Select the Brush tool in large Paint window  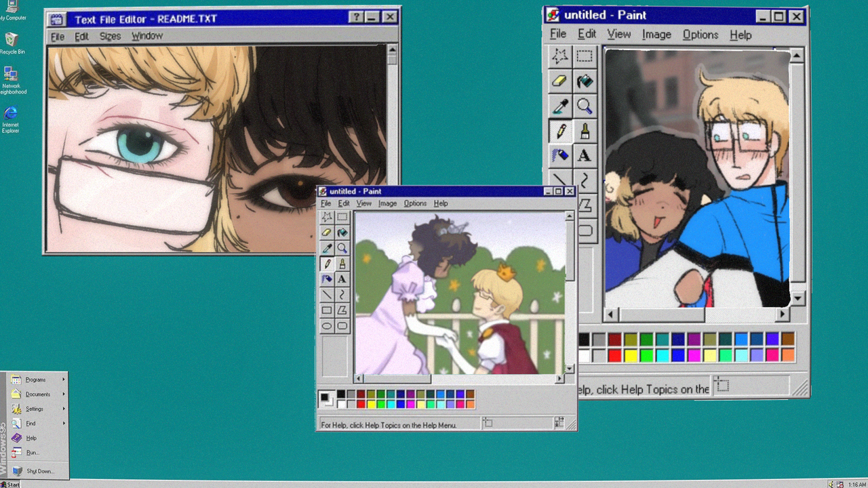[x=585, y=131]
